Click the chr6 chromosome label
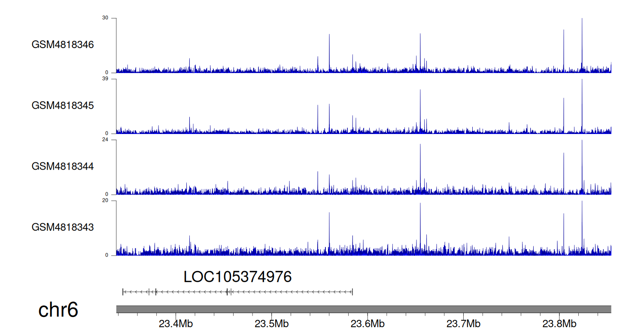The image size is (644, 335). pyautogui.click(x=58, y=310)
